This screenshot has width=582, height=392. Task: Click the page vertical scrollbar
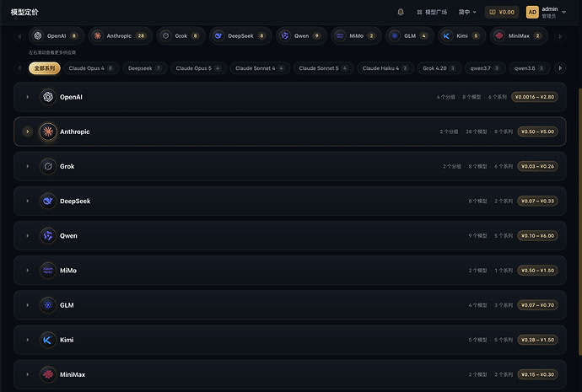(580, 222)
